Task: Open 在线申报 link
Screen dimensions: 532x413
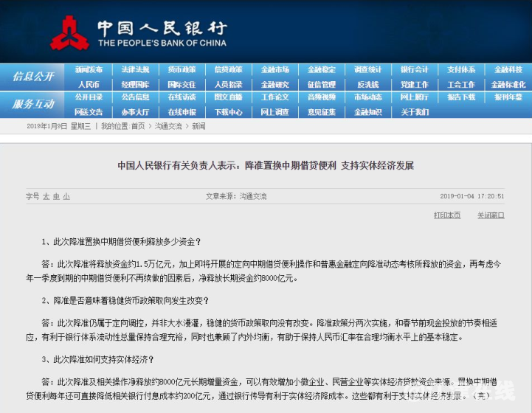Action: pos(182,112)
